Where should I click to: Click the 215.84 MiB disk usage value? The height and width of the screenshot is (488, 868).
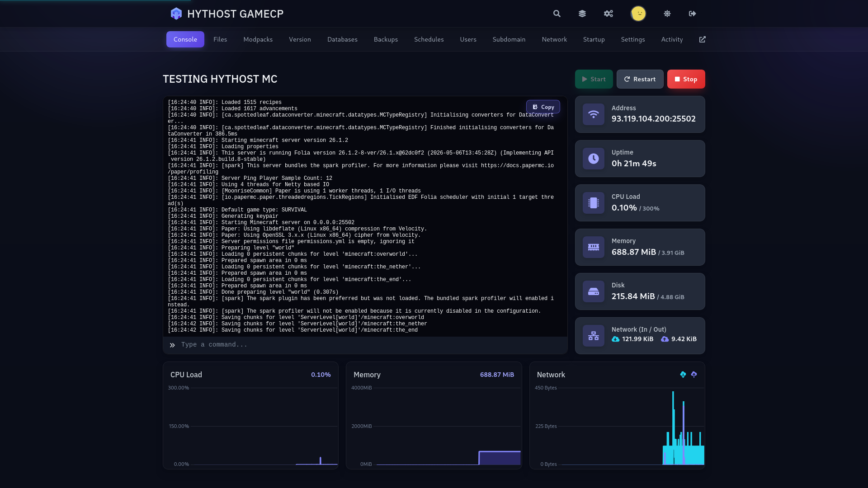pos(633,296)
